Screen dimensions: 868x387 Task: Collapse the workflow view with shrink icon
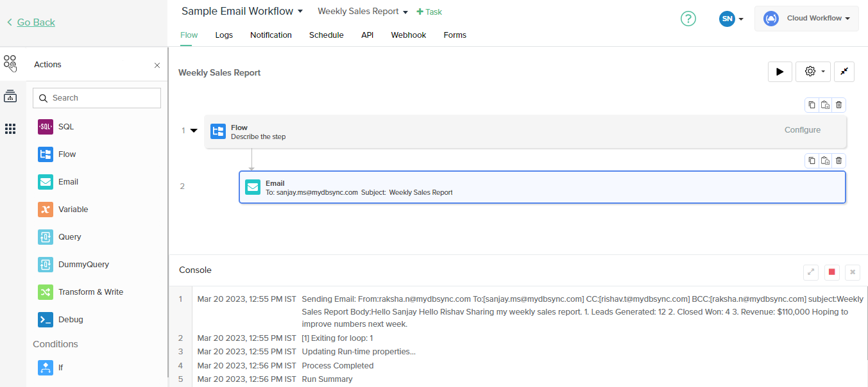coord(844,72)
